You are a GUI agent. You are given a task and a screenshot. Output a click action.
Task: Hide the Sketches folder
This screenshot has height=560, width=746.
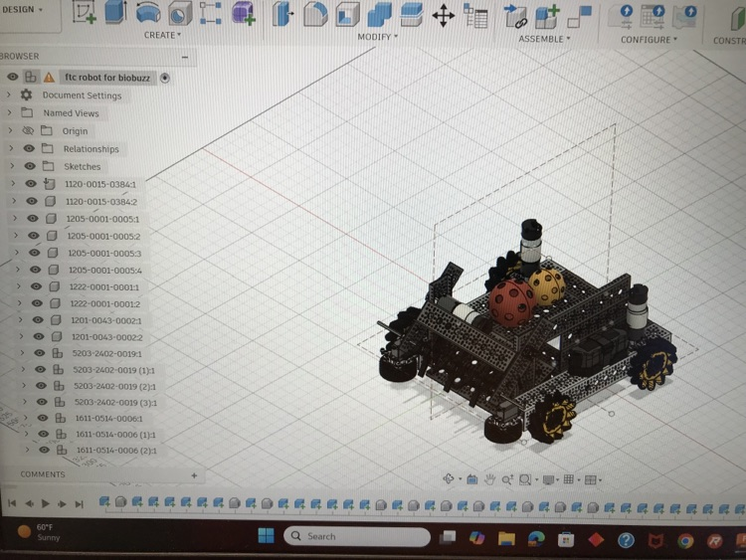pos(30,166)
